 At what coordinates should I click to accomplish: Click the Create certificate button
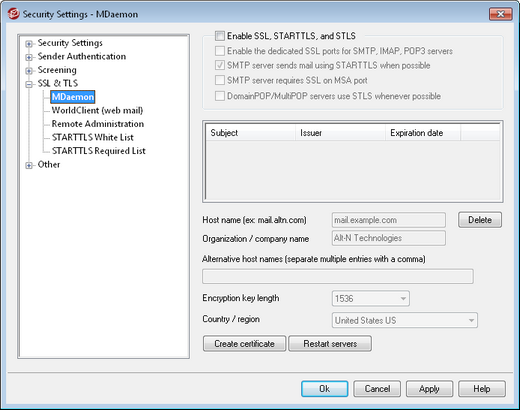(x=244, y=343)
